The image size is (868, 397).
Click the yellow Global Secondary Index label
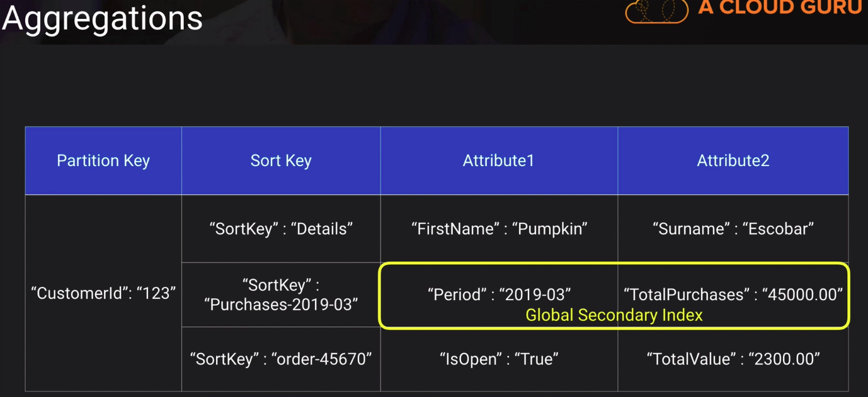coord(614,315)
